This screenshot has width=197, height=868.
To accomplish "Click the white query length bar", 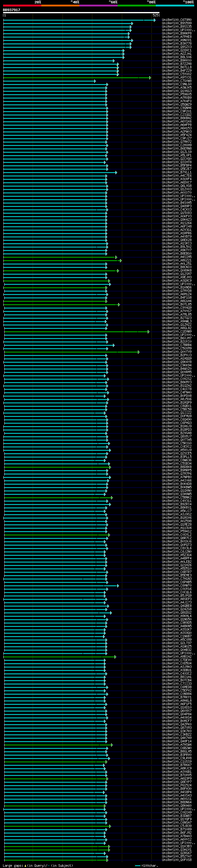I will (81, 13).
